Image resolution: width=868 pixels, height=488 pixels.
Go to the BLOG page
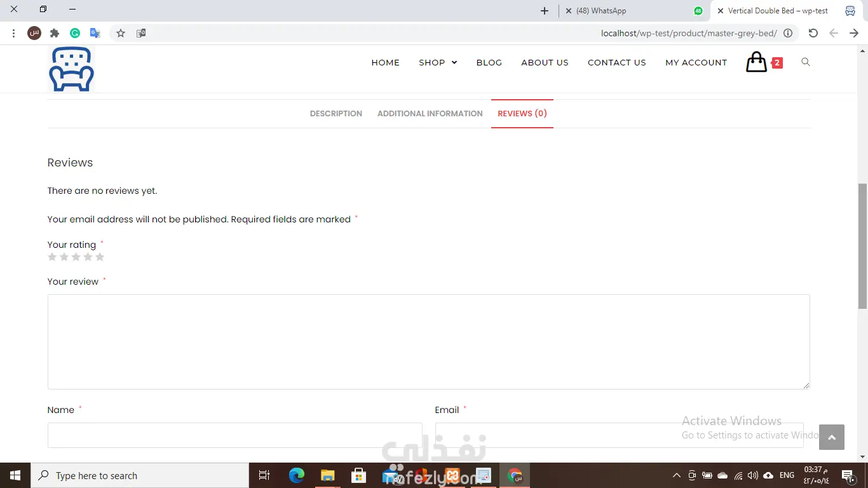coord(489,62)
